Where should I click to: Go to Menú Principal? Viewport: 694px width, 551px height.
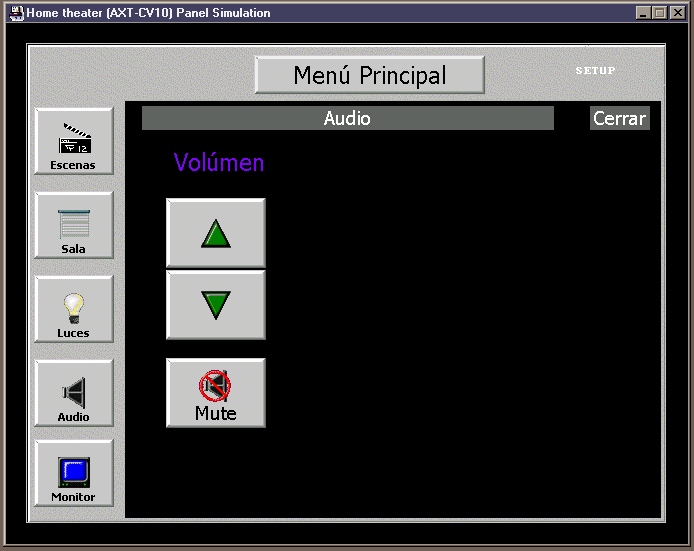370,75
